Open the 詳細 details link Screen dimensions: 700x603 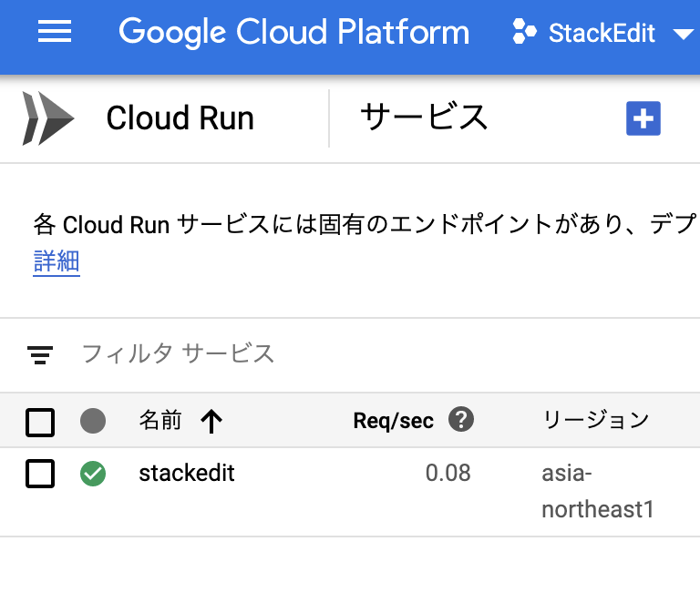coord(57,261)
